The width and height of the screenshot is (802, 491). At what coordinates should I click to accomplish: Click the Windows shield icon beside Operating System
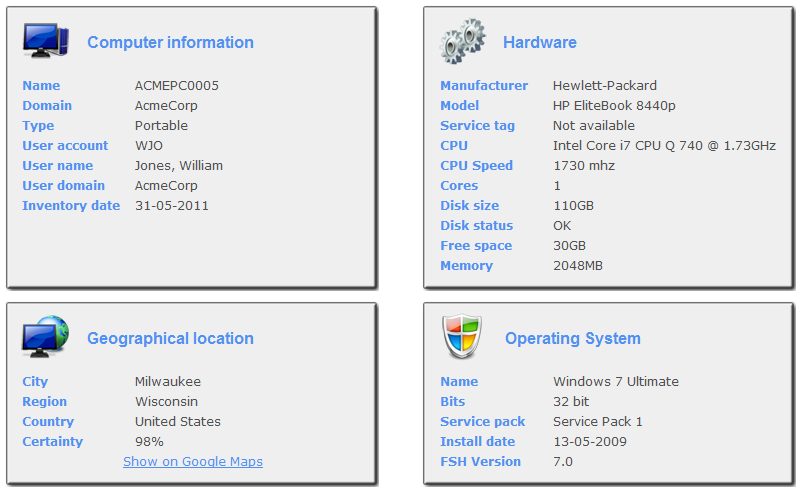pos(462,336)
